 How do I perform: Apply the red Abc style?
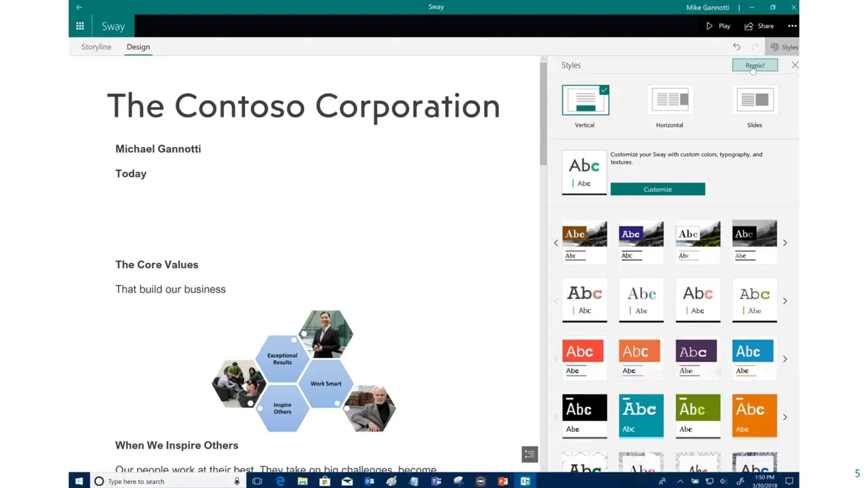(x=585, y=359)
